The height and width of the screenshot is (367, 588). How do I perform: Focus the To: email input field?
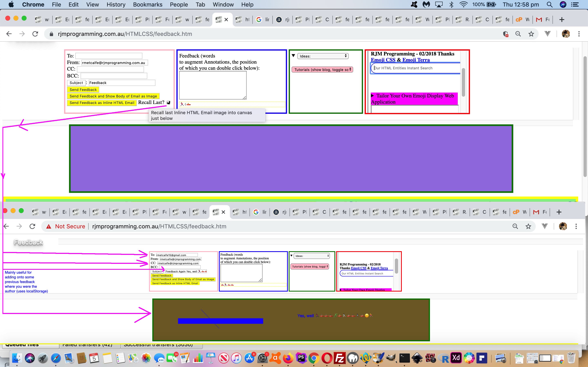point(109,56)
